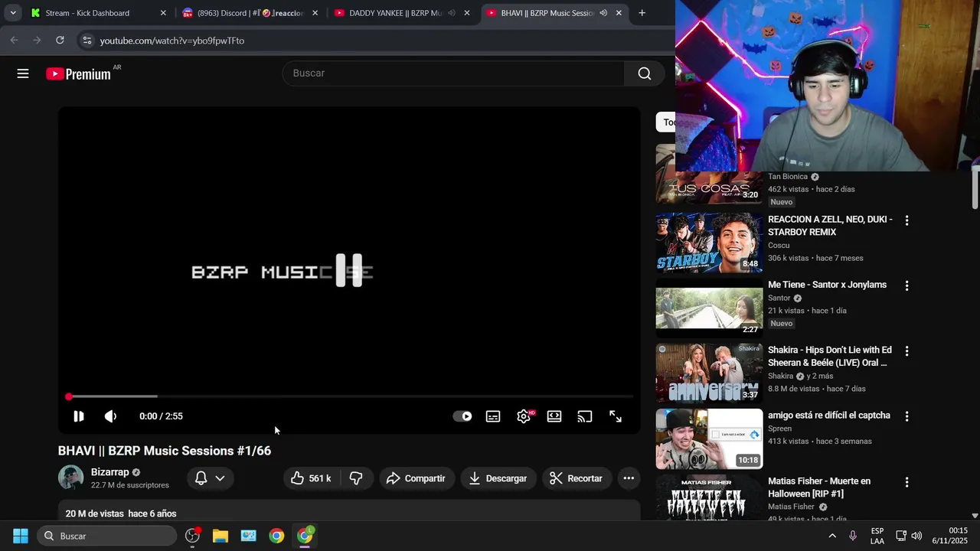Open a new browser tab

pos(642,13)
